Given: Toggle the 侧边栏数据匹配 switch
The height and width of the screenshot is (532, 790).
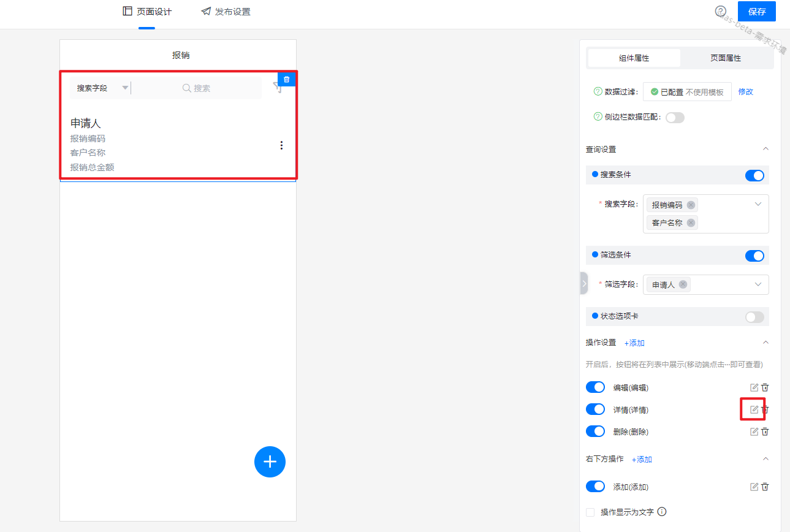Looking at the screenshot, I should (x=675, y=117).
